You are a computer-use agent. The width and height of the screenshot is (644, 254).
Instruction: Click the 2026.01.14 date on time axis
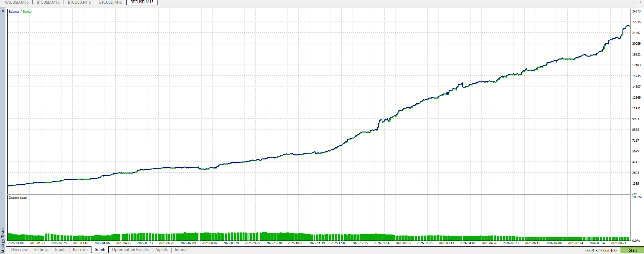[x=382, y=243]
